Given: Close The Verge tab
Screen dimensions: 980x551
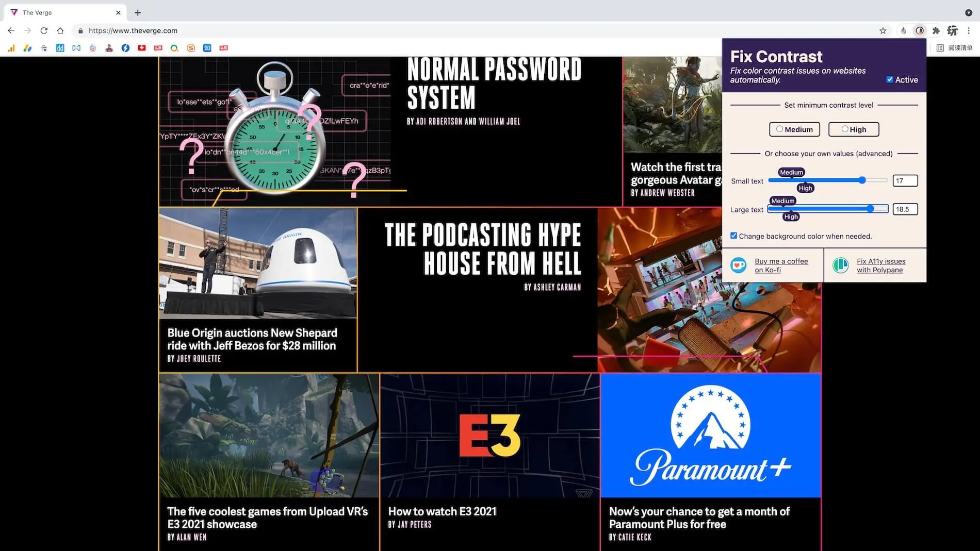Looking at the screenshot, I should point(118,12).
